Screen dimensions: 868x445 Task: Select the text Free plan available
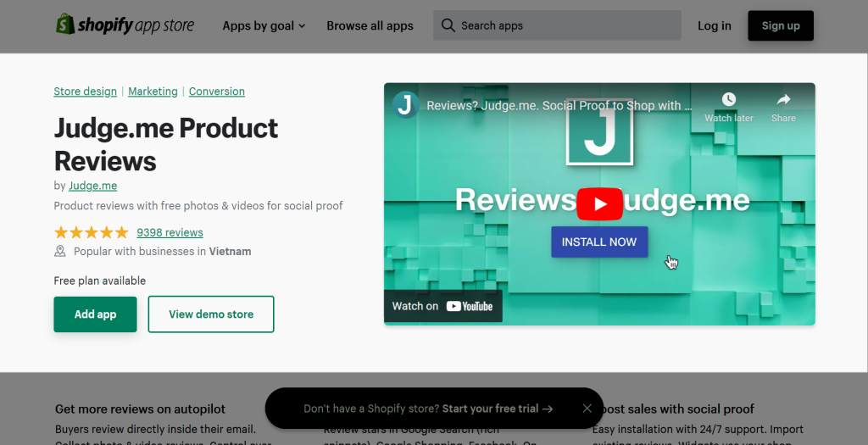100,281
